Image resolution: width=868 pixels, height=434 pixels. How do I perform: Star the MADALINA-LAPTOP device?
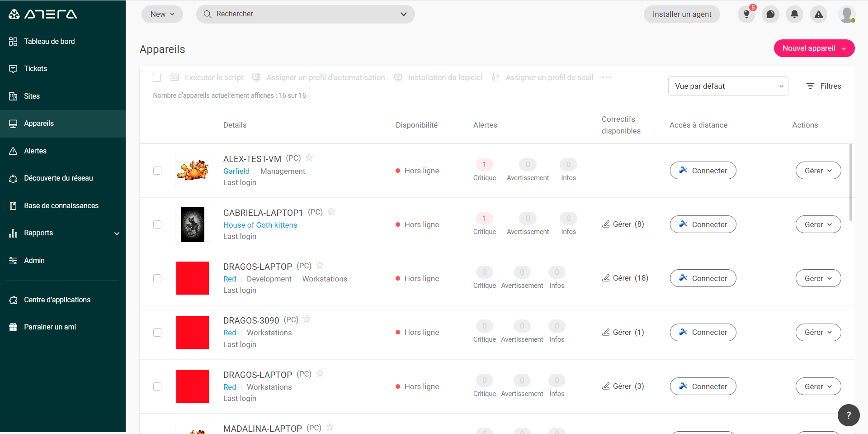330,427
